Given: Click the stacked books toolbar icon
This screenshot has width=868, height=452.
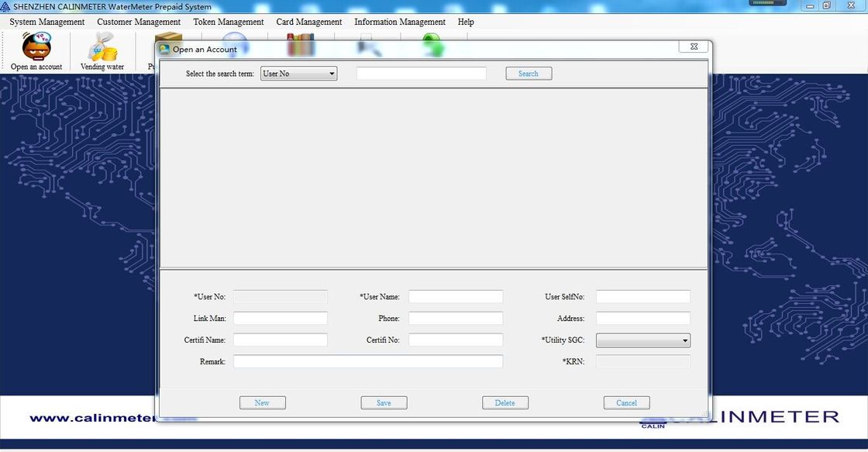Looking at the screenshot, I should pos(301,36).
